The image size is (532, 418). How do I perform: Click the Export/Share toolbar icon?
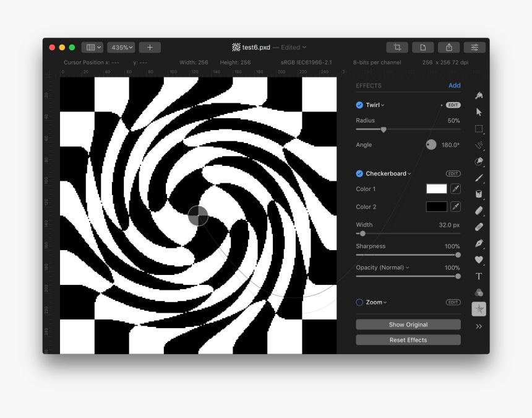pos(448,47)
